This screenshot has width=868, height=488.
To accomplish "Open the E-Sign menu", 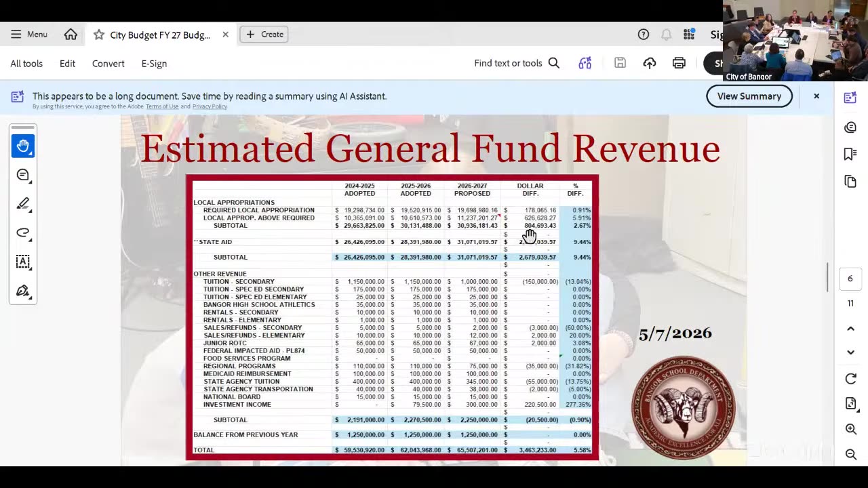I will coord(154,63).
